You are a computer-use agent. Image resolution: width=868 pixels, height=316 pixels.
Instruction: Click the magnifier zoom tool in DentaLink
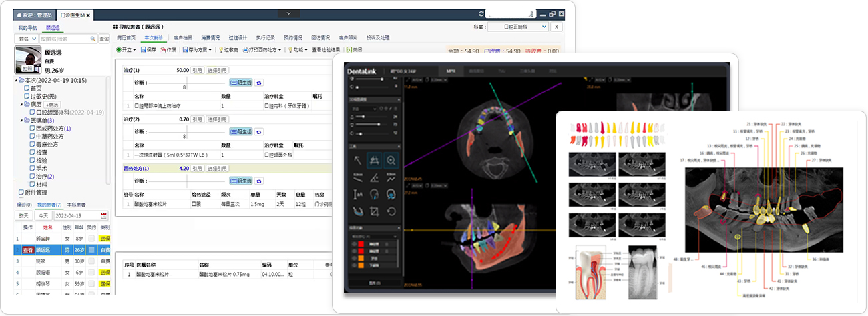click(391, 160)
